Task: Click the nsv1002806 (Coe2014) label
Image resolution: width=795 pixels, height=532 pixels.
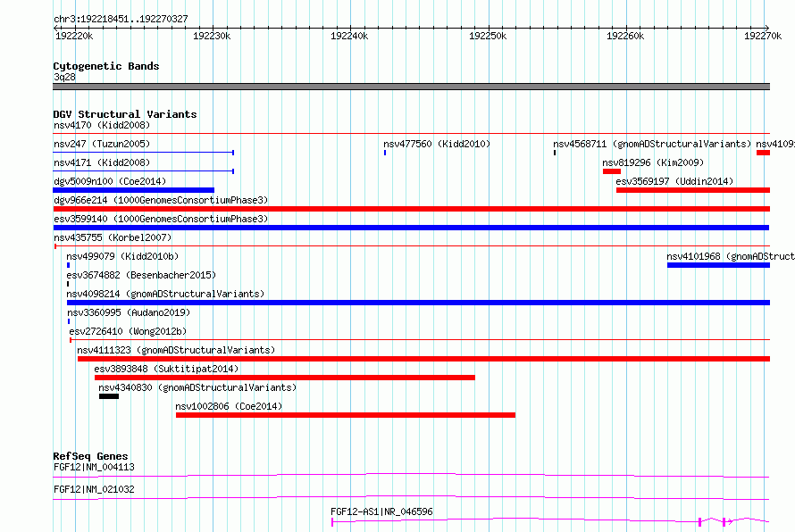Action: click(229, 406)
